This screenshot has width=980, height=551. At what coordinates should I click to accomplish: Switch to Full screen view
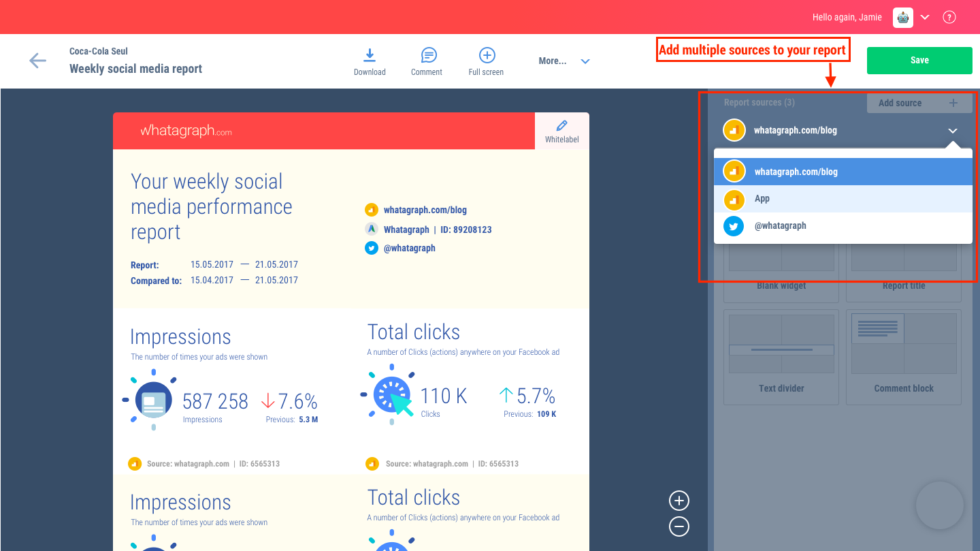[x=486, y=62]
